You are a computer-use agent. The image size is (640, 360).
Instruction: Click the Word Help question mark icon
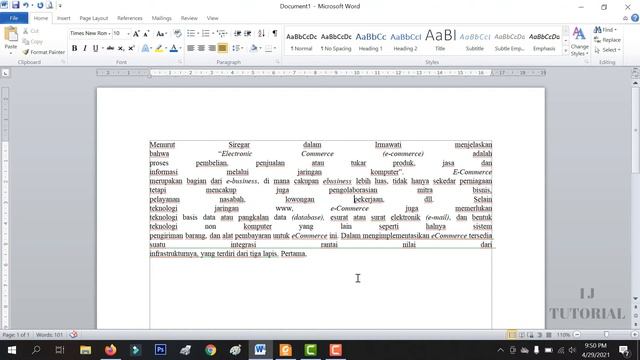tap(635, 18)
